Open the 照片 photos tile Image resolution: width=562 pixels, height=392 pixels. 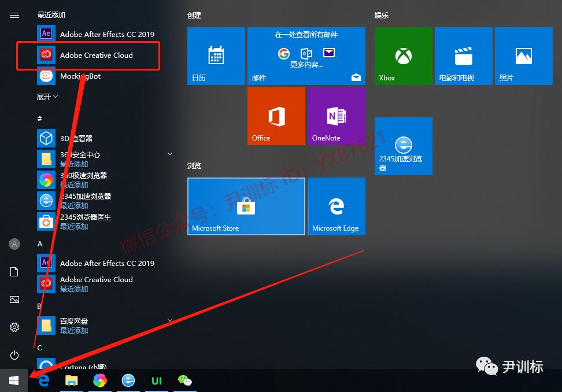pyautogui.click(x=524, y=56)
